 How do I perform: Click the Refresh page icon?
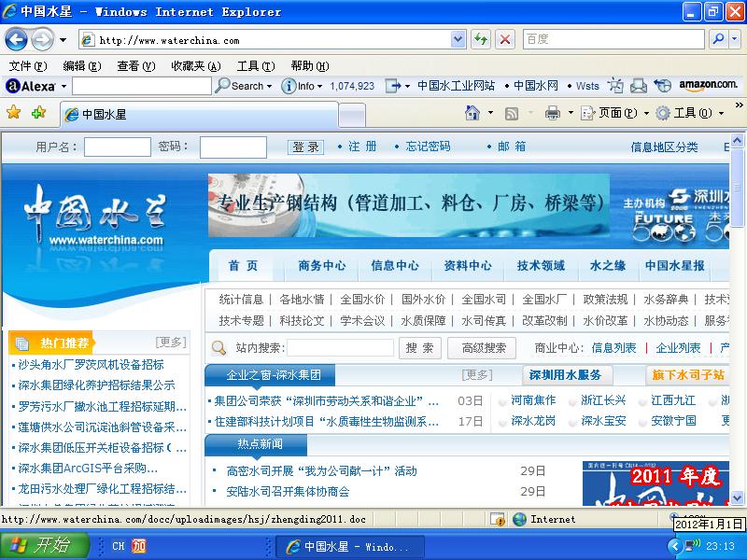[x=481, y=39]
